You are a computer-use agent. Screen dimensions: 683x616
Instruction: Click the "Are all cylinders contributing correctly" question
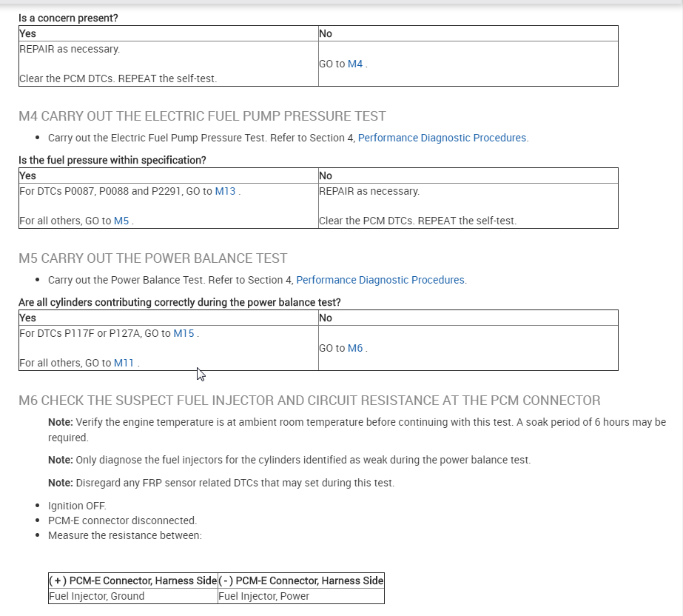coord(179,302)
